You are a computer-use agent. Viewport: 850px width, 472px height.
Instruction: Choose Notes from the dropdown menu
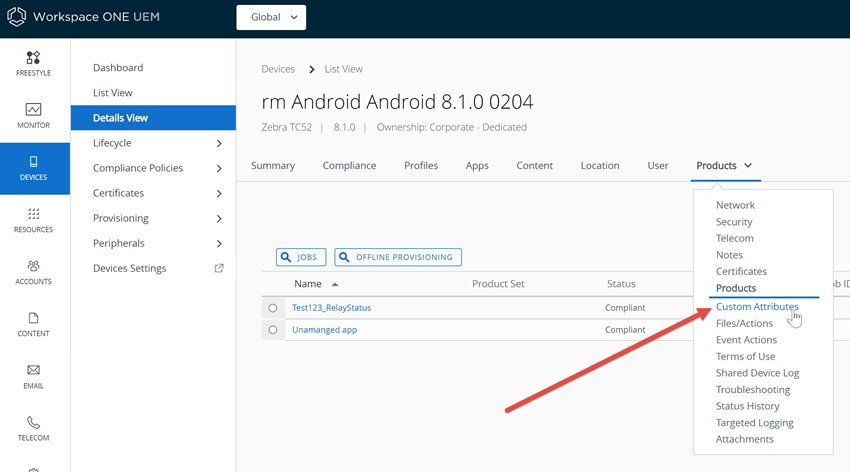pyautogui.click(x=729, y=255)
